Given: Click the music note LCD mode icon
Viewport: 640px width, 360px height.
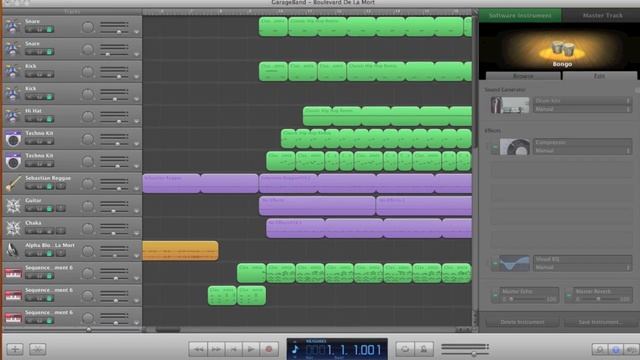Looking at the screenshot, I should pos(296,349).
